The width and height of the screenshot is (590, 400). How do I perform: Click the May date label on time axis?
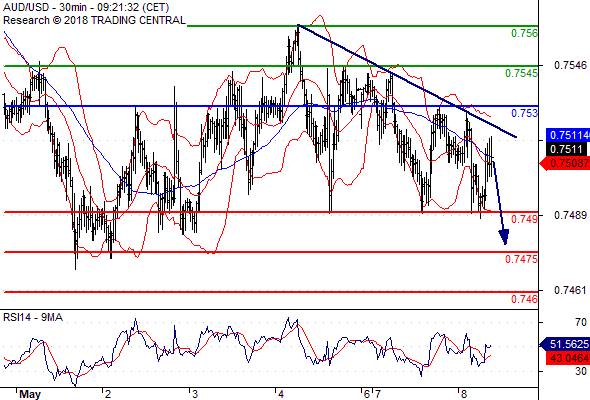pos(30,394)
